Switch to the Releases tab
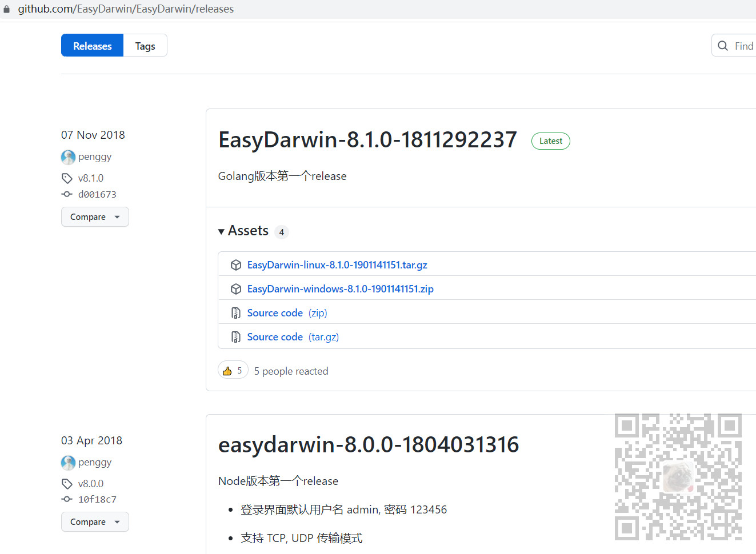The width and height of the screenshot is (756, 554). [93, 46]
